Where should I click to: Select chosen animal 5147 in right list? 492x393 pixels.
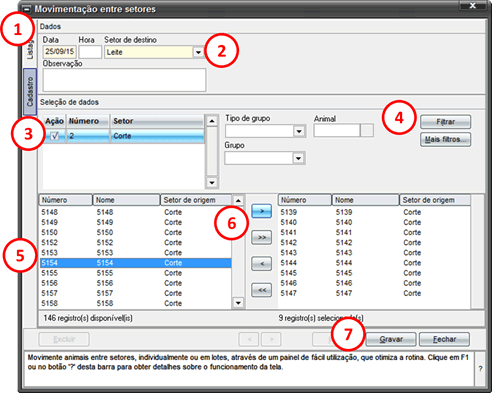pos(374,293)
